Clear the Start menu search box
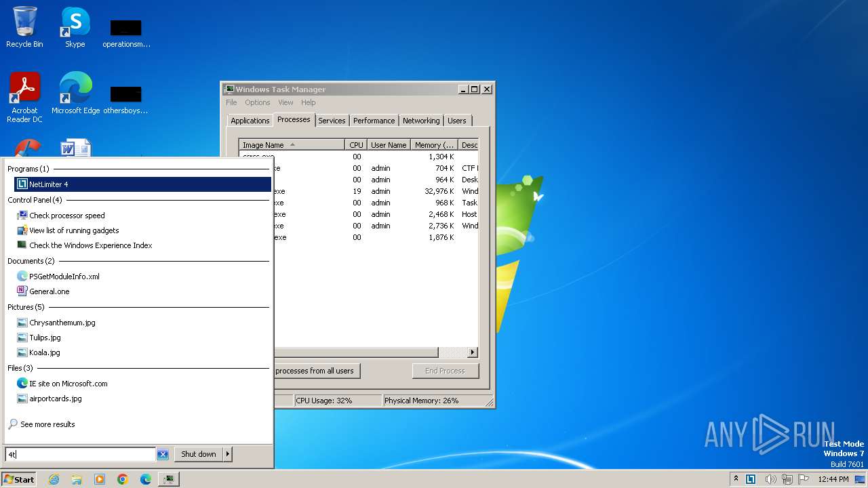Viewport: 868px width, 488px height. 163,454
